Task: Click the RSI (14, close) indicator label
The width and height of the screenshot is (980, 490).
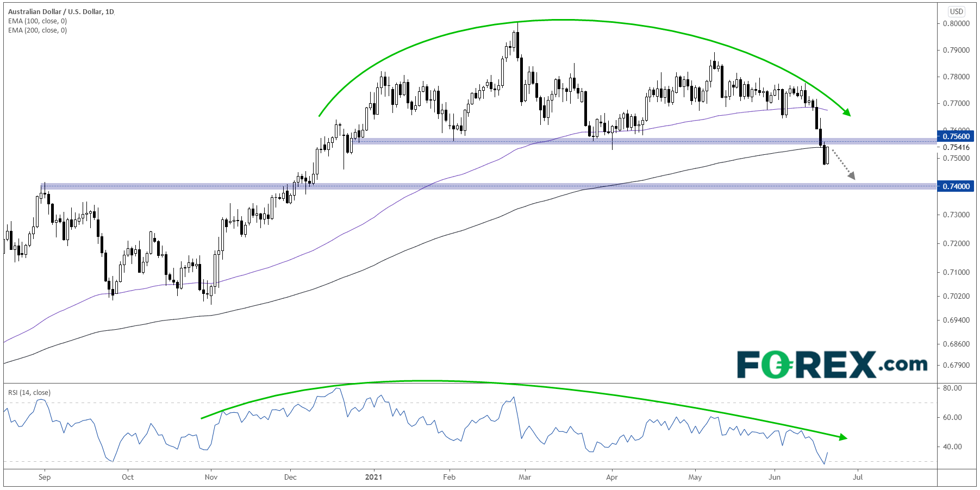Action: [29, 392]
